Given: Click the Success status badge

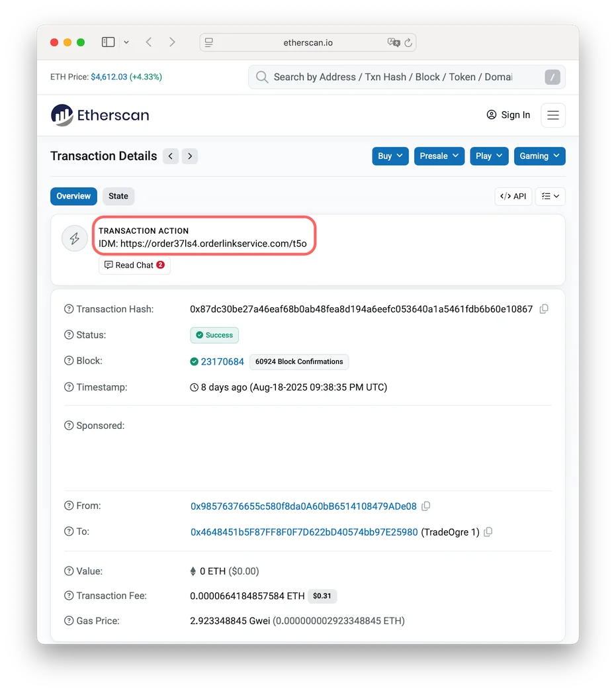Looking at the screenshot, I should (x=214, y=335).
